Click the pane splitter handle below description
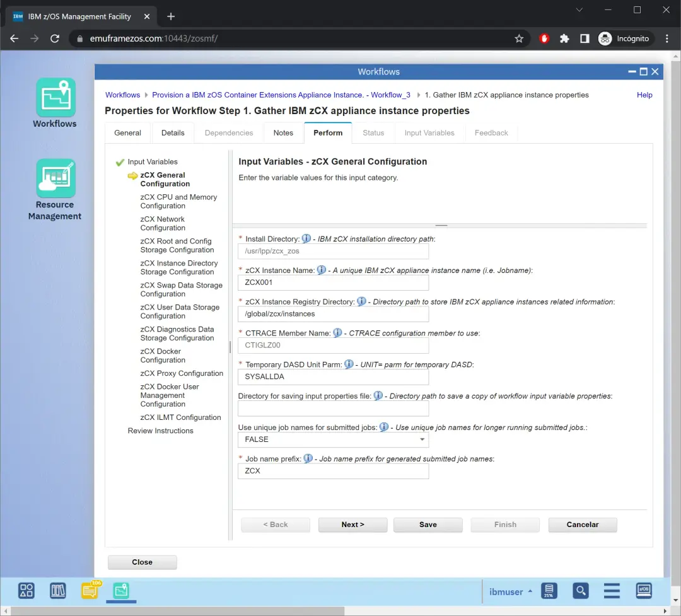The width and height of the screenshot is (681, 616). tap(441, 226)
